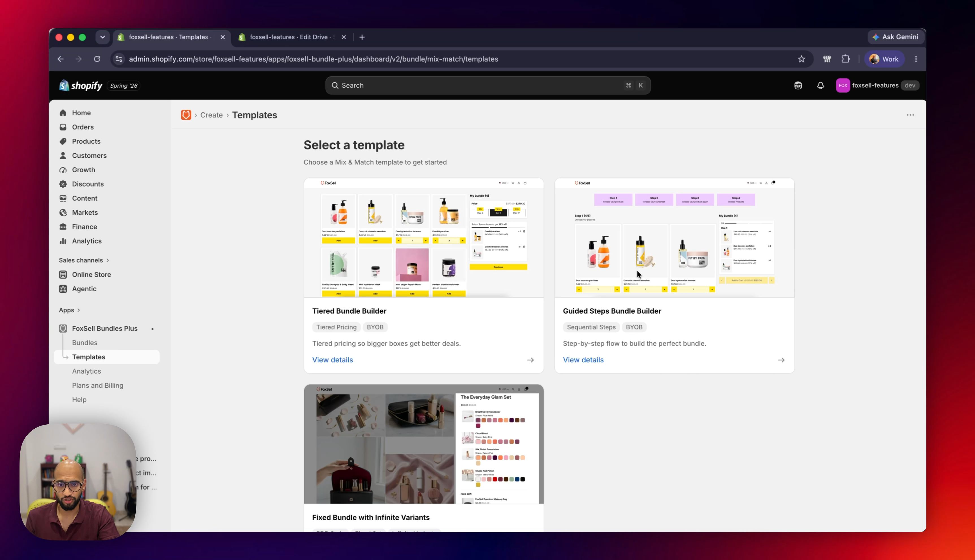Open Agentic sales channel
Viewport: 975px width, 560px height.
84,288
